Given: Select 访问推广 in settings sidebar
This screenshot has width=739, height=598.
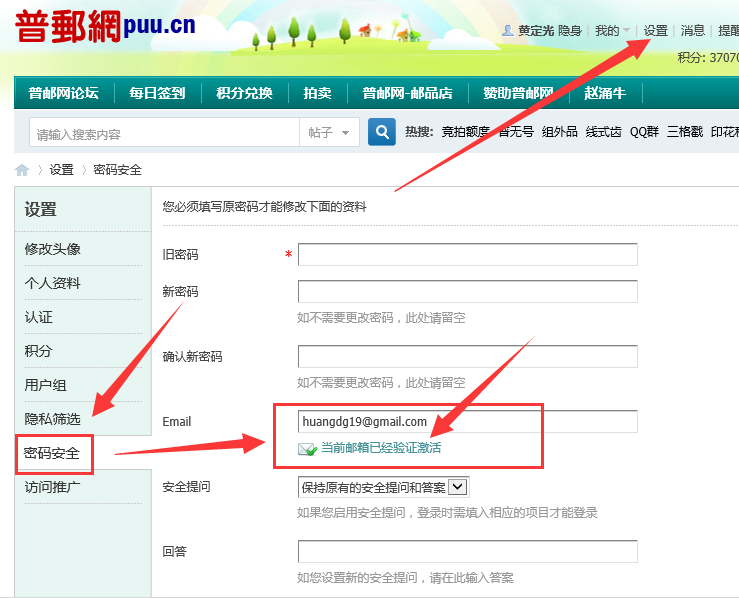Looking at the screenshot, I should (x=52, y=487).
